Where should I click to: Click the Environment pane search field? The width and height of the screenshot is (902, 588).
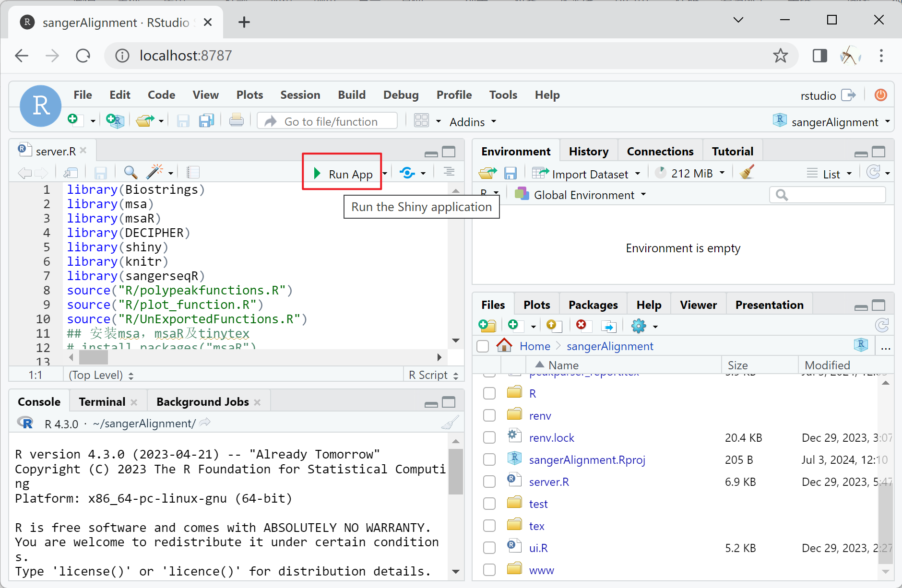[x=828, y=195]
